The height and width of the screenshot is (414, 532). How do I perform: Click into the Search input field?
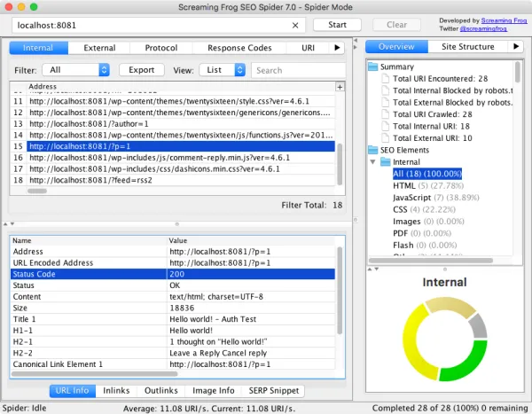(297, 69)
